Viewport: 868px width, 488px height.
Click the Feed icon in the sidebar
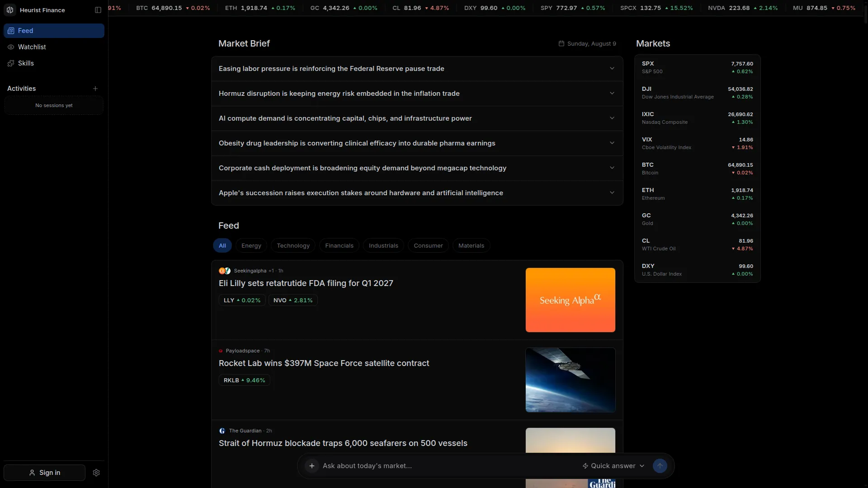pos(11,31)
